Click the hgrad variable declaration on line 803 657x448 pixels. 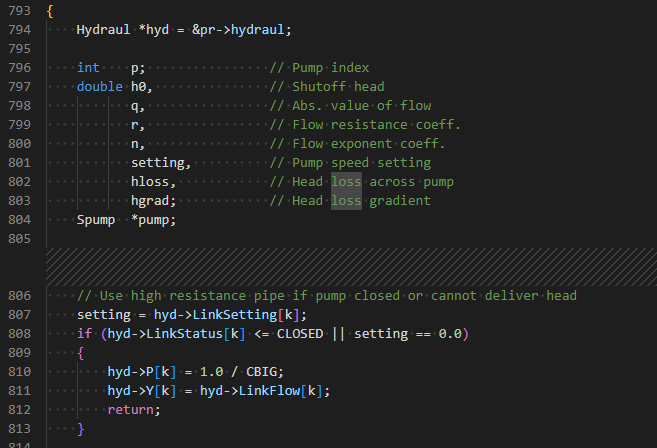click(150, 201)
